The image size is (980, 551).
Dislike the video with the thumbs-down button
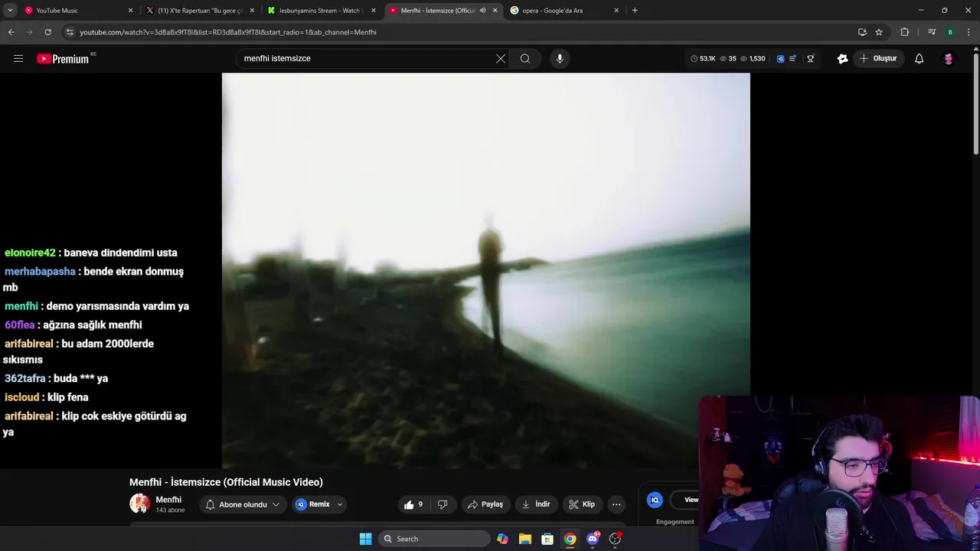[x=443, y=504]
